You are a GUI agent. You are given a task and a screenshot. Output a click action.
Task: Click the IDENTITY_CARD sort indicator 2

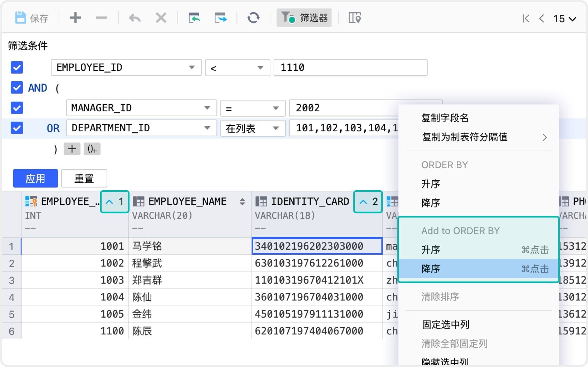coord(368,202)
